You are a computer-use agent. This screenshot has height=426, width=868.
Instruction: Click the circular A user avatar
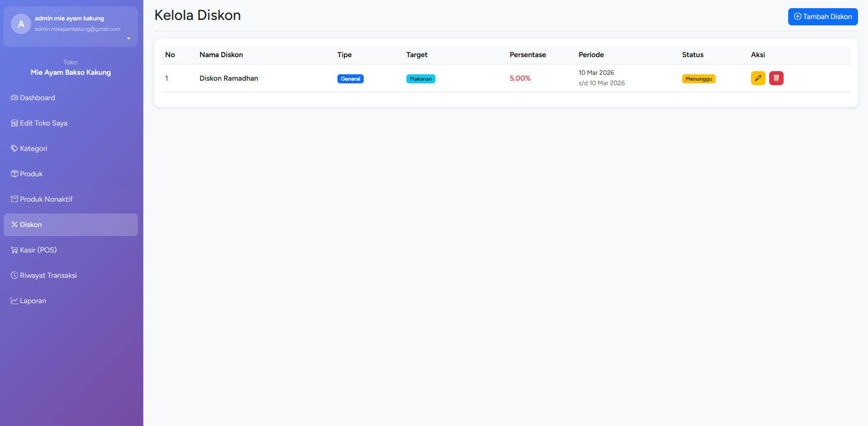point(21,24)
